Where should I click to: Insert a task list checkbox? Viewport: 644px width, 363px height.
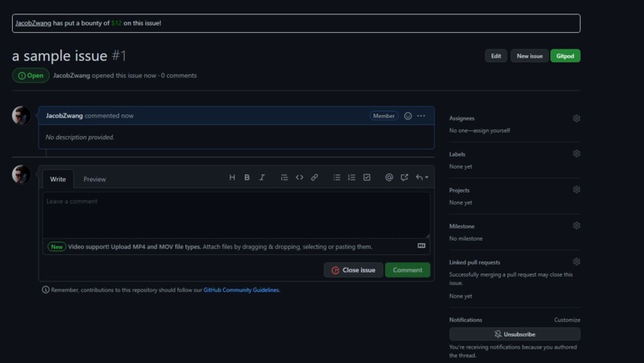click(367, 178)
